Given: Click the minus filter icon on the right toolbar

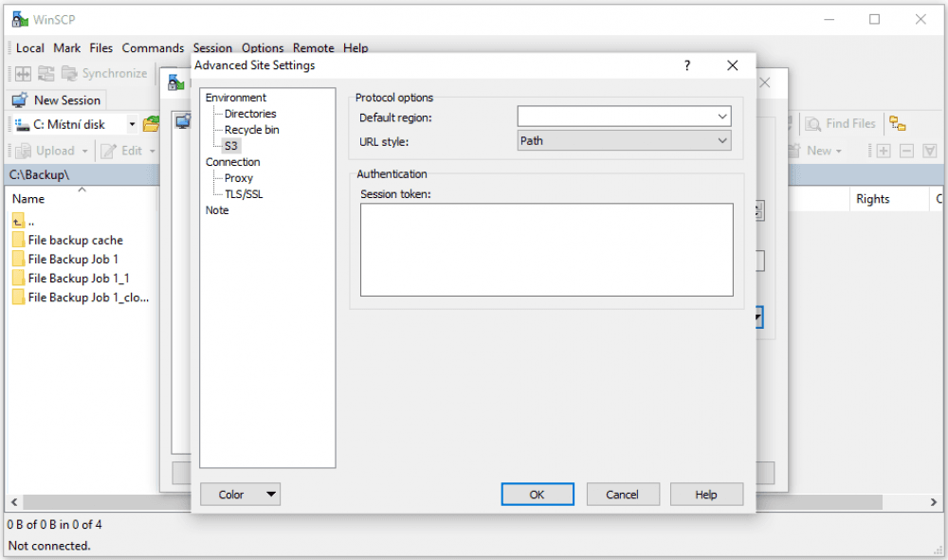Looking at the screenshot, I should (906, 150).
